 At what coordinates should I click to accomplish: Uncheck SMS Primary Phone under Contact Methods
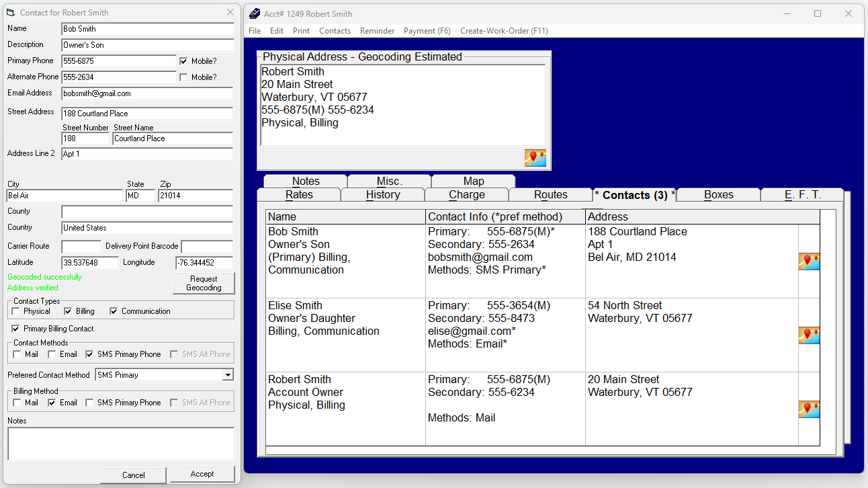click(89, 354)
